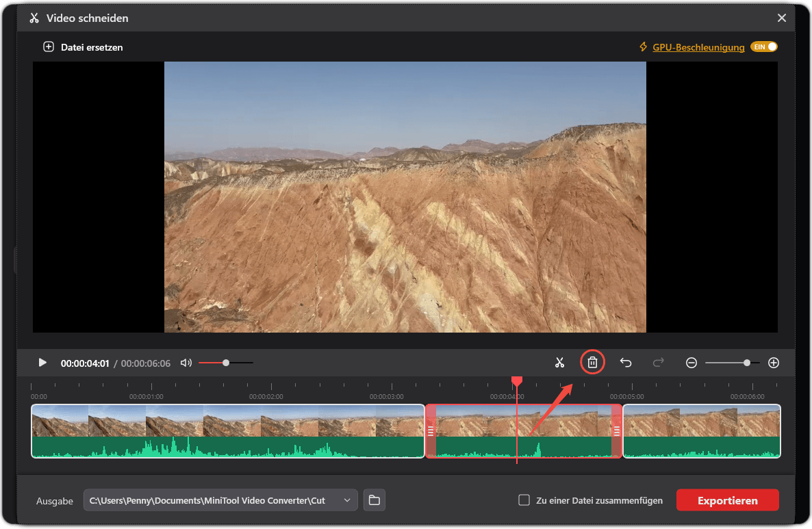Mute audio with the speaker icon
The width and height of the screenshot is (812, 529).
click(x=186, y=363)
